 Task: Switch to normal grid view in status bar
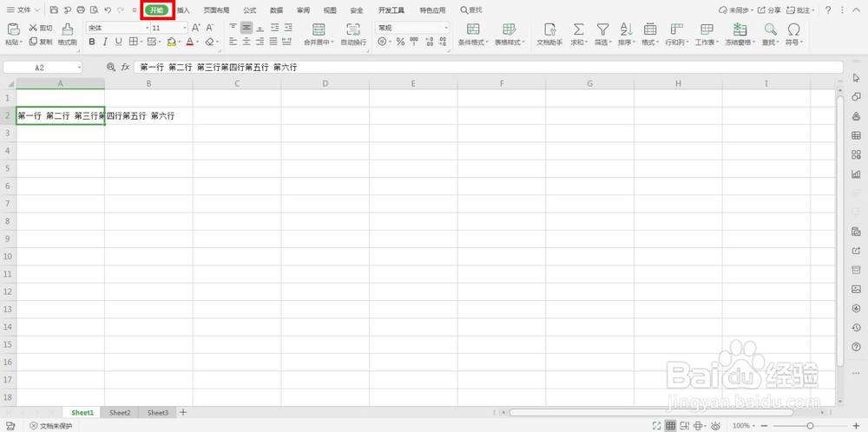click(x=670, y=426)
